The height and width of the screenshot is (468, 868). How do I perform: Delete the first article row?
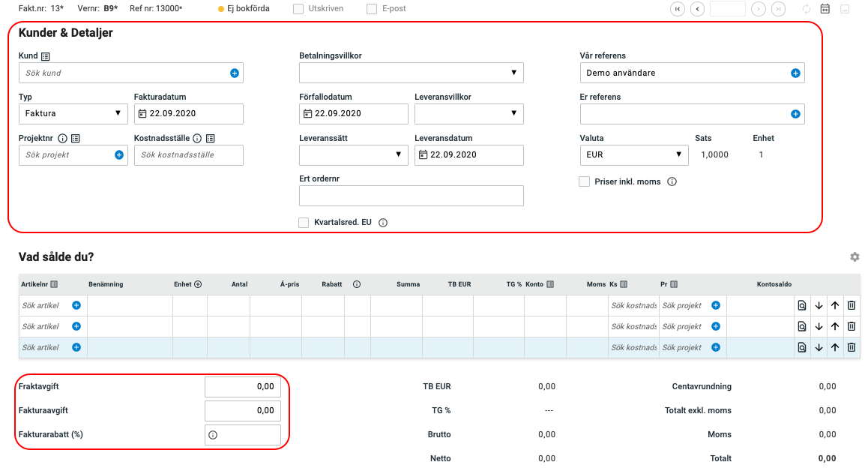click(852, 305)
